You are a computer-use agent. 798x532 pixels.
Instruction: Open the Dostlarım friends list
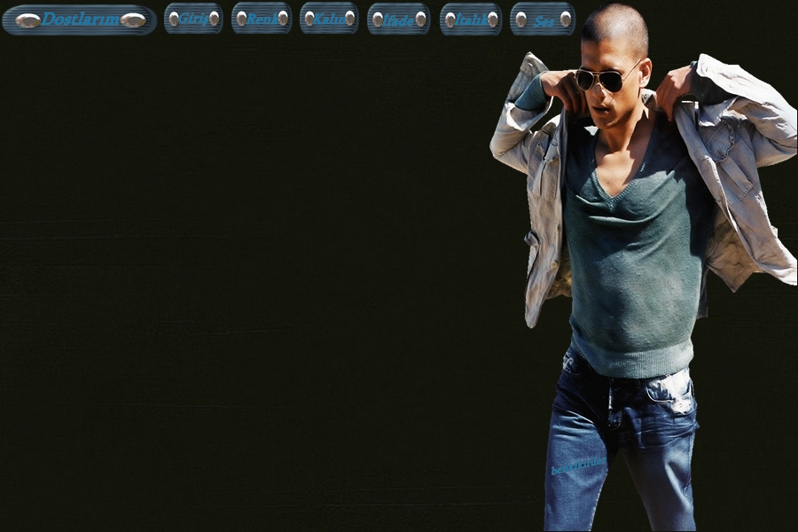point(80,19)
